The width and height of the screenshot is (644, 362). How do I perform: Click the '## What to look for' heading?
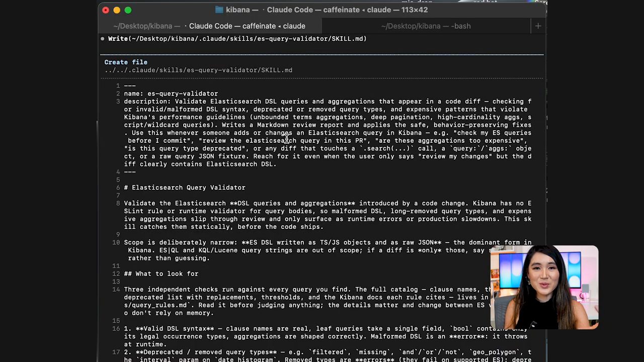click(x=161, y=274)
